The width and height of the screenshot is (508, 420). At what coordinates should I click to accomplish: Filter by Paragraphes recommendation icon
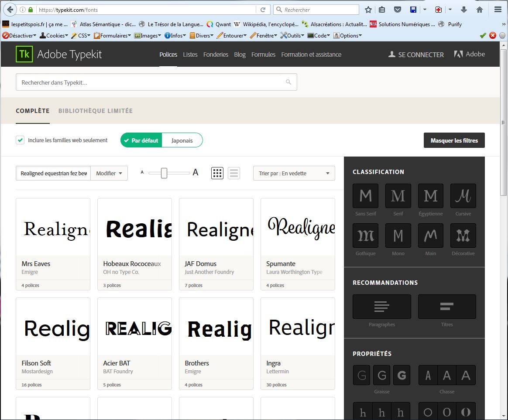click(x=381, y=307)
